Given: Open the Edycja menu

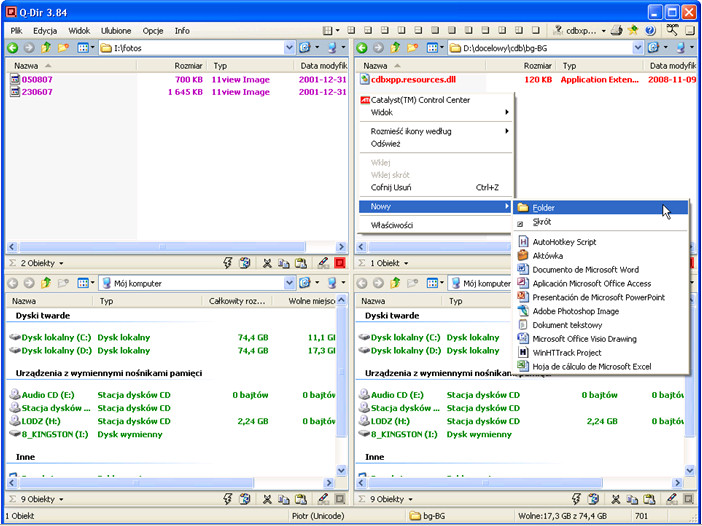Looking at the screenshot, I should [45, 31].
